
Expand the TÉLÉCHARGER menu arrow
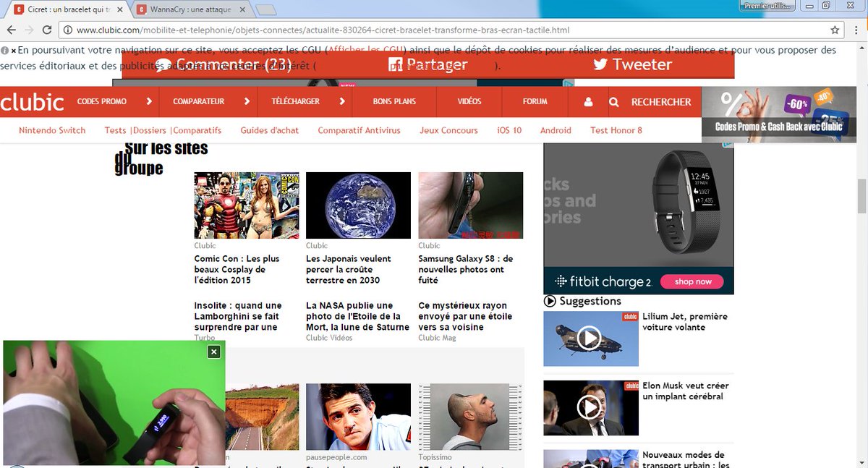point(342,102)
